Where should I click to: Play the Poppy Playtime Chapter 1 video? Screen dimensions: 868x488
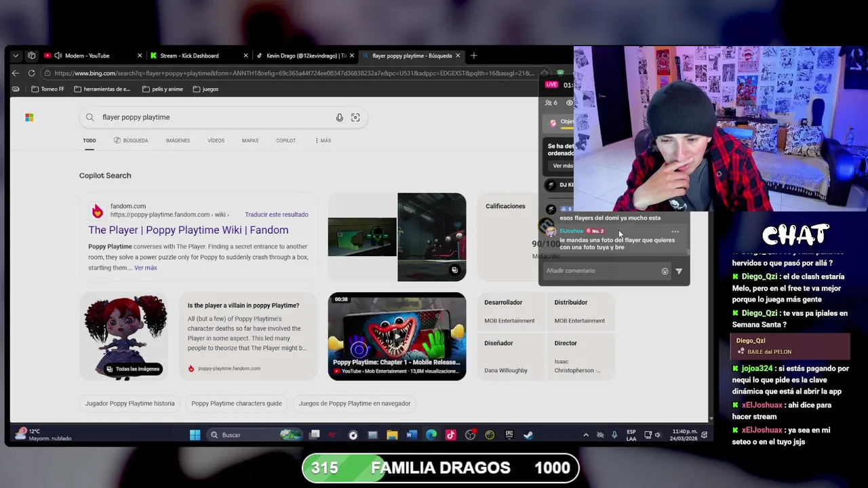tap(397, 336)
